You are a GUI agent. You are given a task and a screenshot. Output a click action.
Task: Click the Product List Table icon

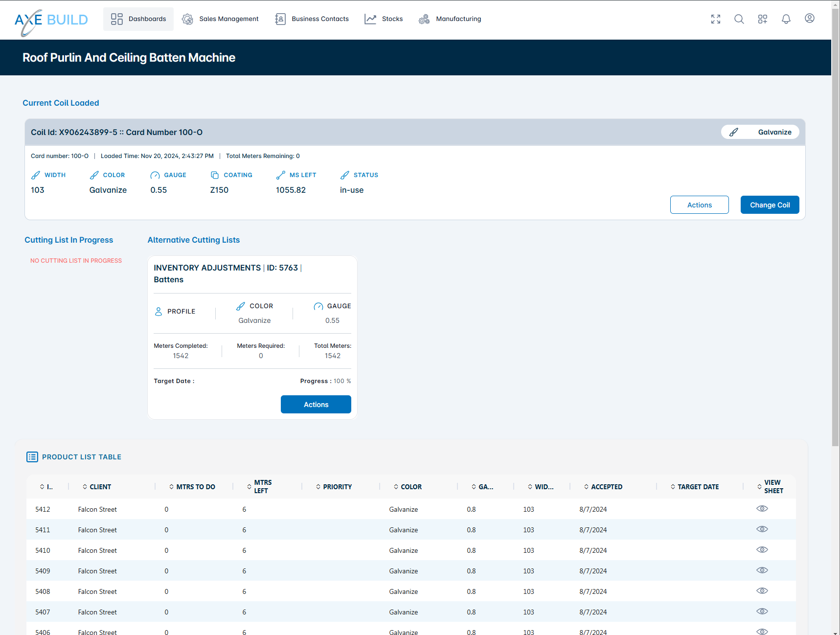(x=32, y=457)
